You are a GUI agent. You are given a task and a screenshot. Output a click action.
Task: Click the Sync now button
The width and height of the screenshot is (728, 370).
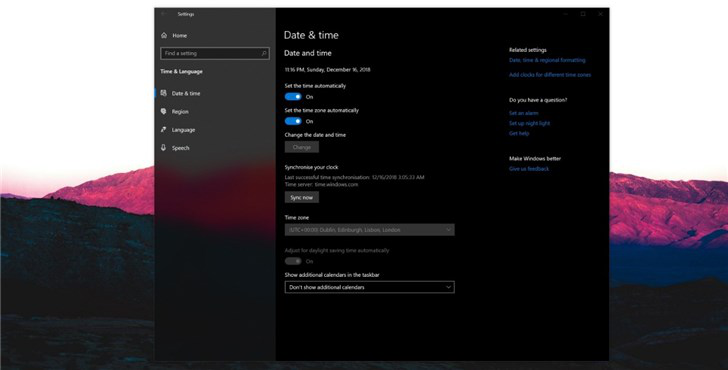302,197
